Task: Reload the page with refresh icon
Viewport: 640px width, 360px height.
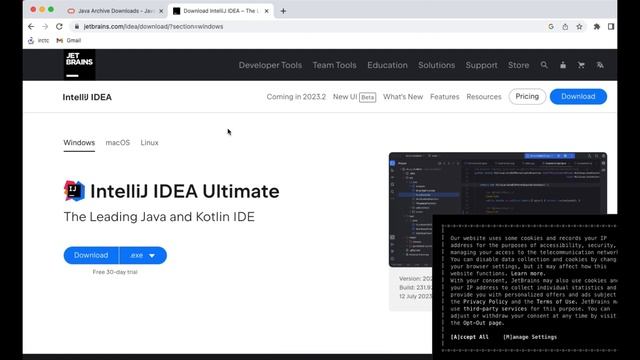Action: click(x=59, y=27)
